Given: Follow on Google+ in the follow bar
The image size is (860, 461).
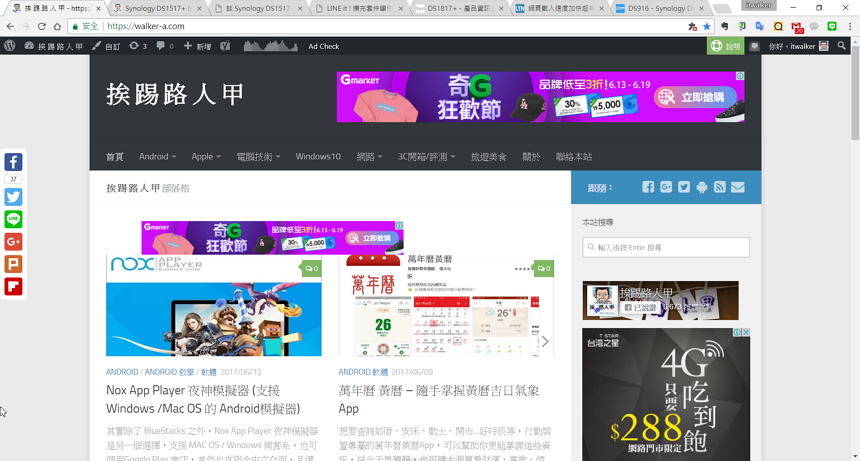Looking at the screenshot, I should click(666, 187).
